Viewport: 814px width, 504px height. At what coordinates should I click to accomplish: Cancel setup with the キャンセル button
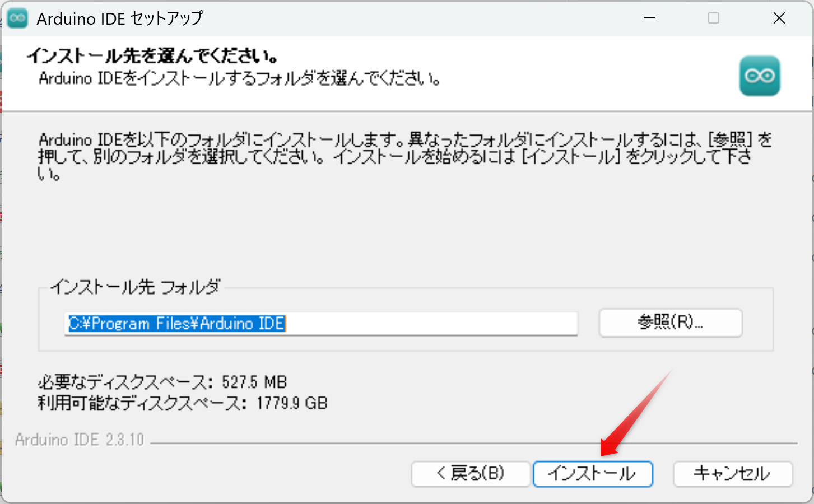tap(733, 474)
